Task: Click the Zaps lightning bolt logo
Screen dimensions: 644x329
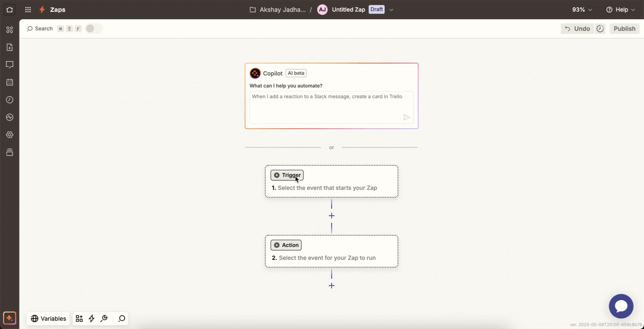Action: coord(42,10)
